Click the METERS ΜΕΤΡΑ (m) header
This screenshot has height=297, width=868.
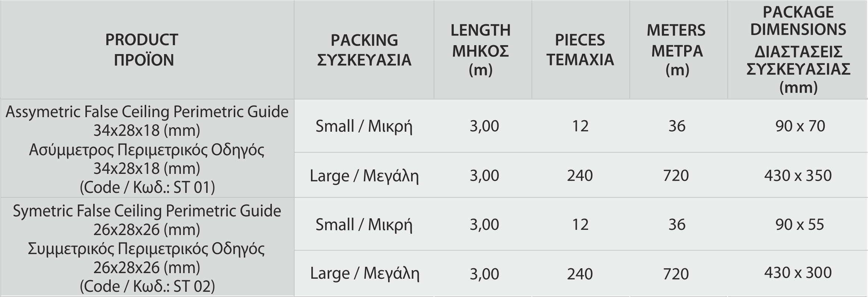click(x=676, y=50)
